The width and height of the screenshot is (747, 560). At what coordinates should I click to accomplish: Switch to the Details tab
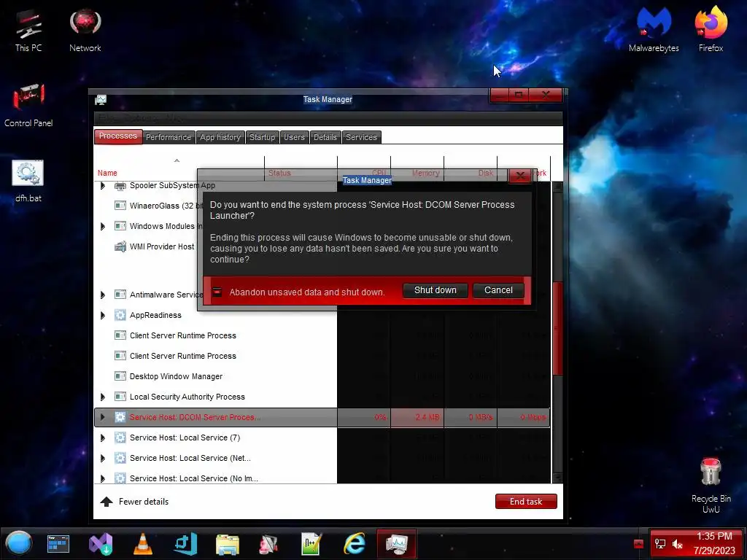tap(325, 137)
